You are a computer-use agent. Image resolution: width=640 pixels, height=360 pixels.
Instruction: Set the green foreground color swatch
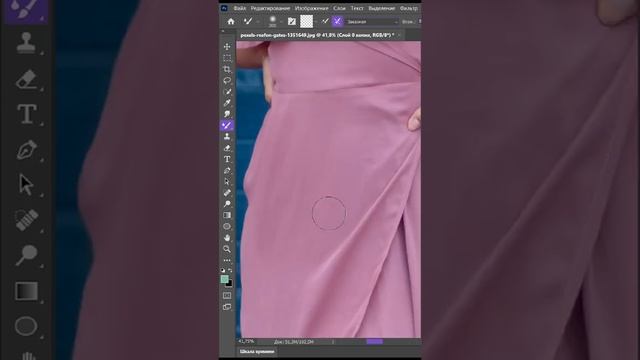pyautogui.click(x=224, y=279)
